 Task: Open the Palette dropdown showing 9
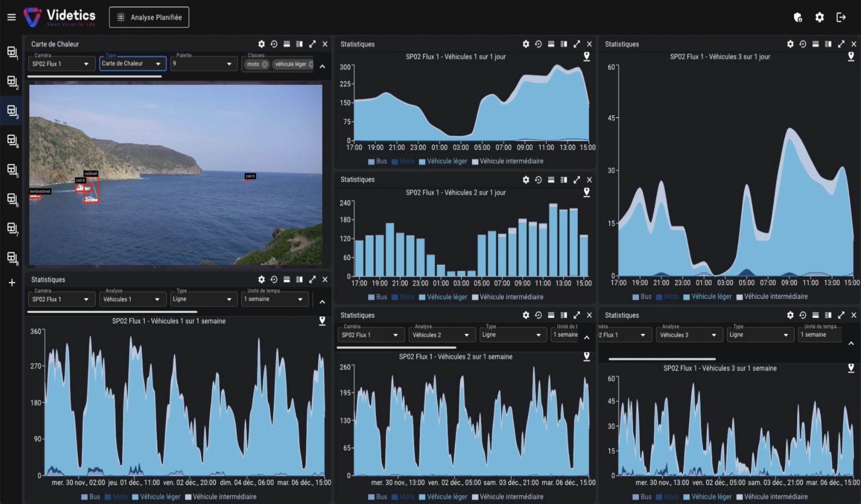click(203, 64)
